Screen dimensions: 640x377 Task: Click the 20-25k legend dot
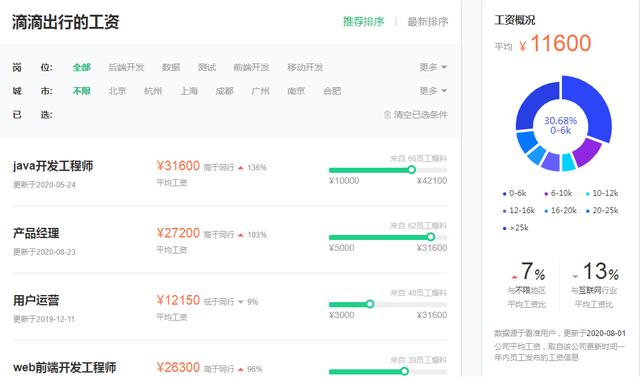(x=588, y=211)
